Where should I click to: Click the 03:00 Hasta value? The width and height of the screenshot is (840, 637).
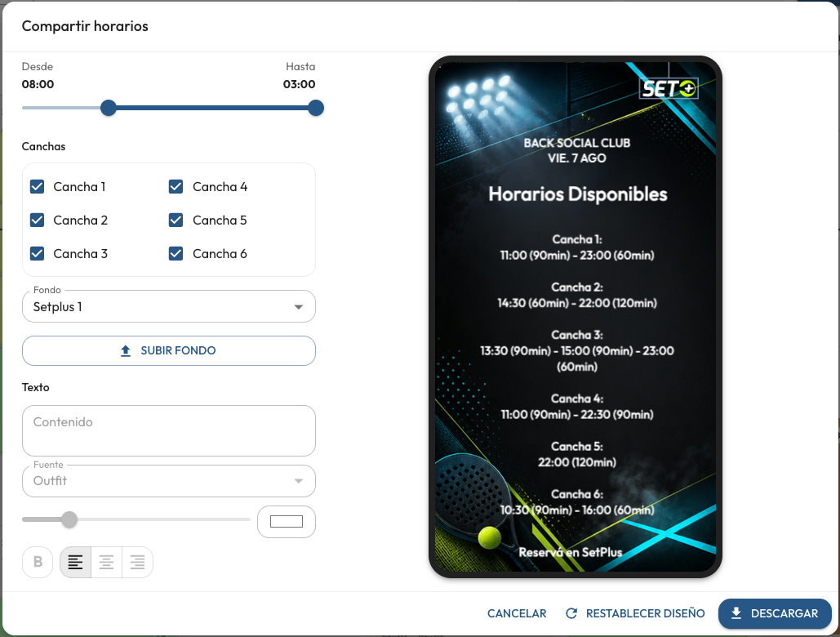click(299, 84)
